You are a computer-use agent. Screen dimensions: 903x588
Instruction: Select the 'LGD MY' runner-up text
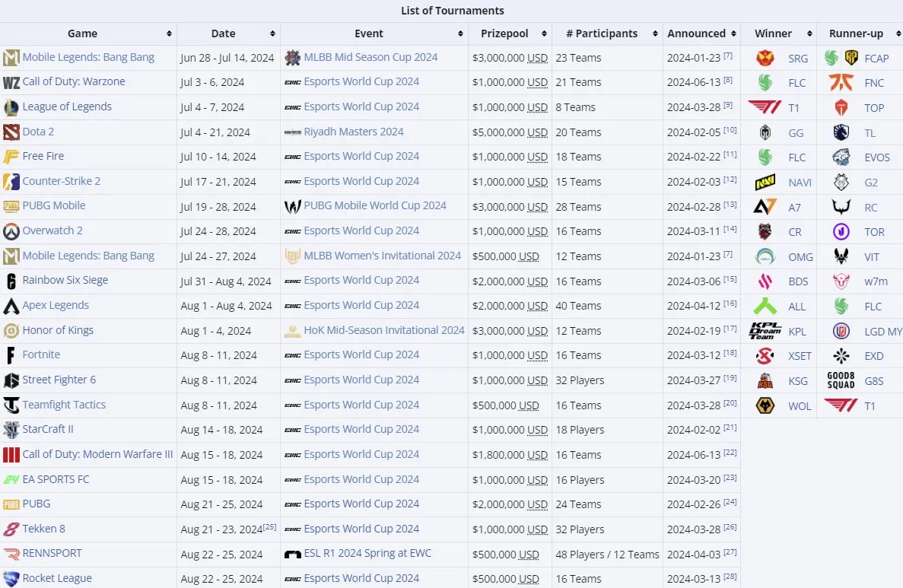883,332
